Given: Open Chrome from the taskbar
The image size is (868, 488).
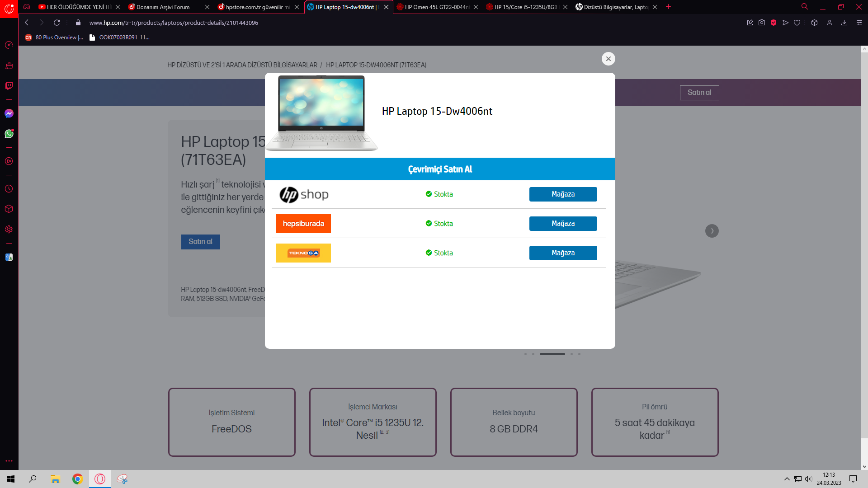Looking at the screenshot, I should click(78, 479).
